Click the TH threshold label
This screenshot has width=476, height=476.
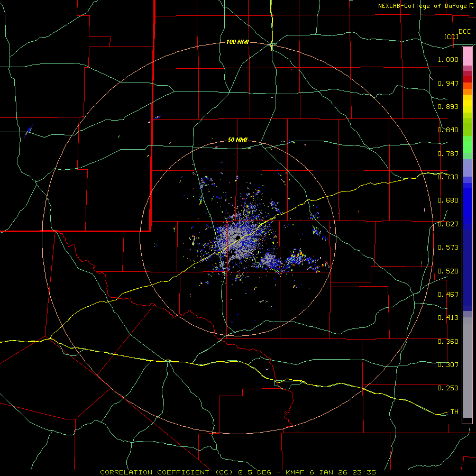454,412
